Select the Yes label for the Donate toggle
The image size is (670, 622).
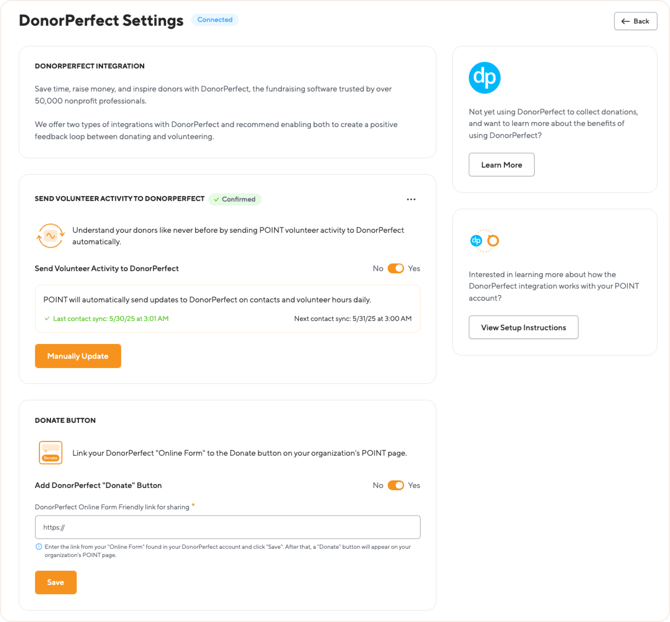tap(414, 485)
